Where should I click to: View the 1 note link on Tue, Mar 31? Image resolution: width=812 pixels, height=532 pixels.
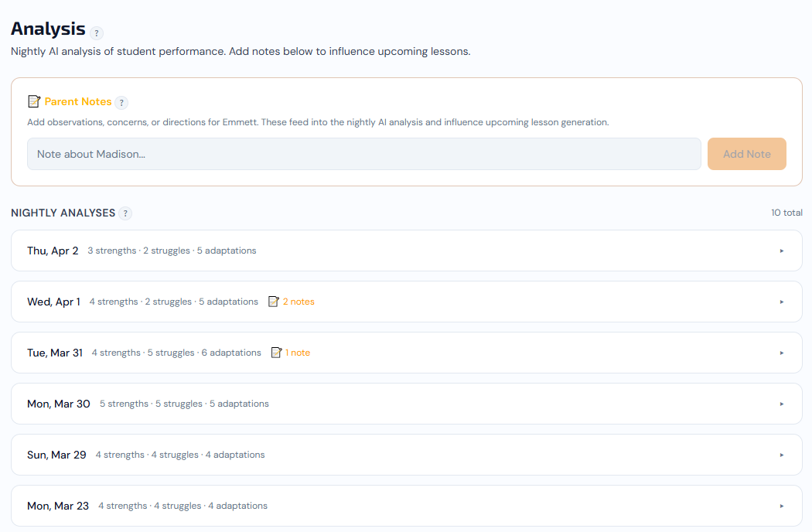(x=299, y=352)
